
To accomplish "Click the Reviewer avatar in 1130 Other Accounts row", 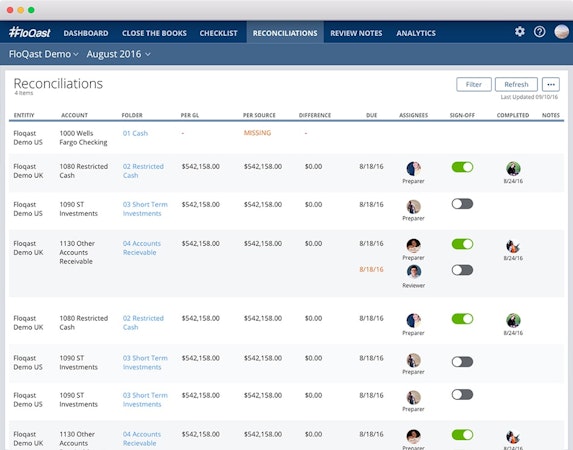I will coord(413,272).
